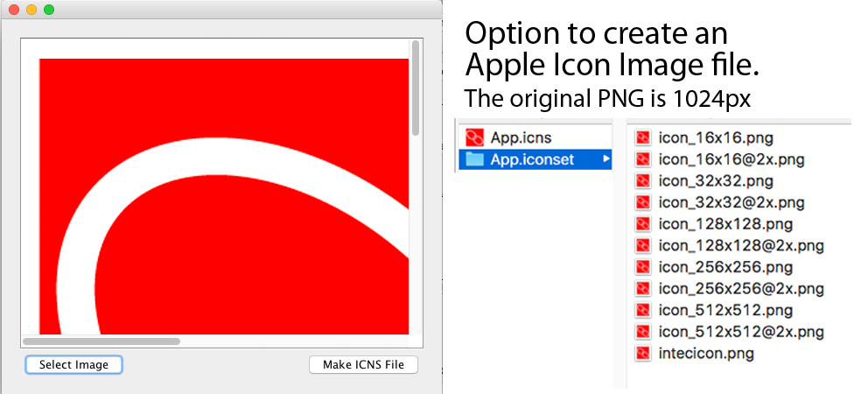
Task: Select icon_32x32@2x.png file name
Action: click(731, 203)
